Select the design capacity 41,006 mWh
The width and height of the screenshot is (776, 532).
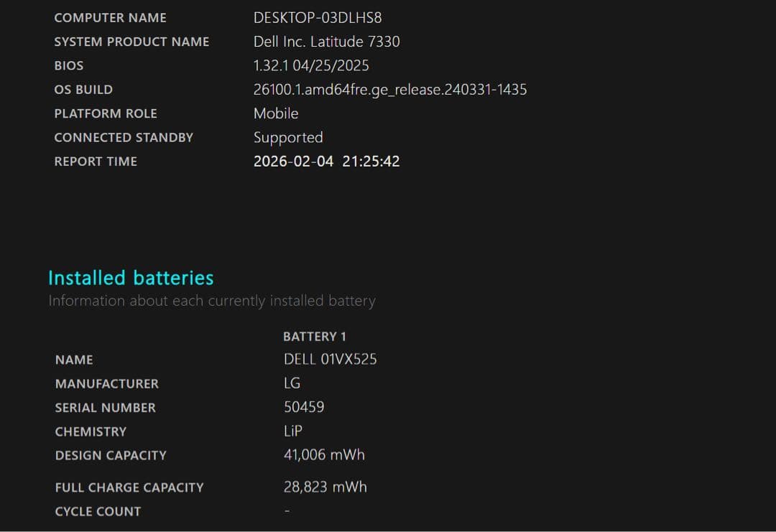[x=324, y=454]
